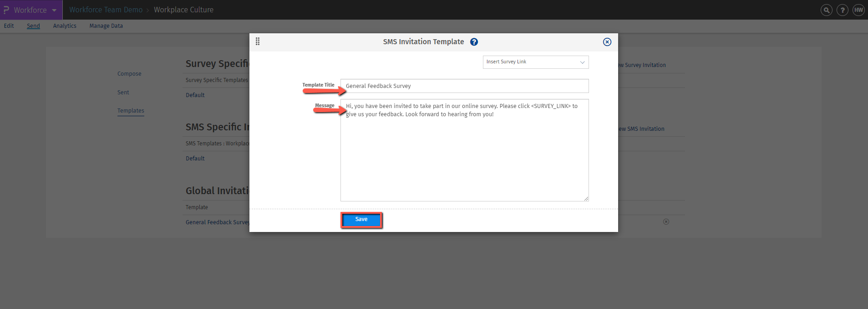This screenshot has height=309, width=868.
Task: Open the Workforce product dropdown
Action: pyautogui.click(x=30, y=10)
